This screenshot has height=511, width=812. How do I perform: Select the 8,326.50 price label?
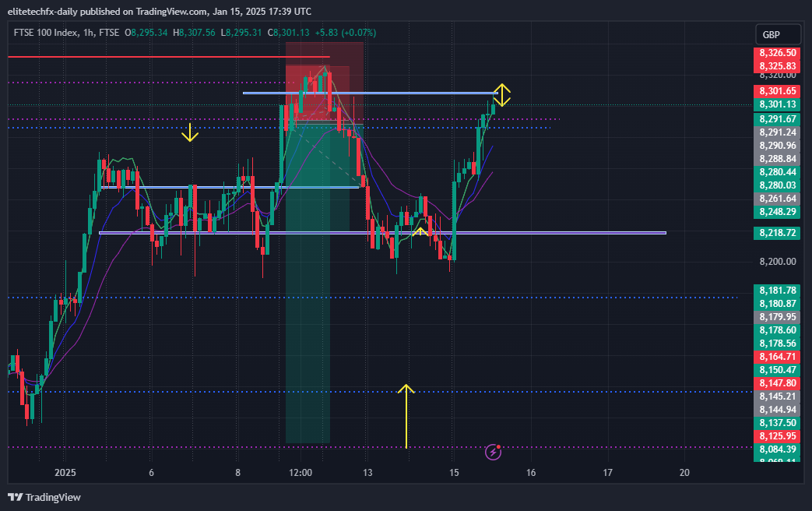pos(777,53)
